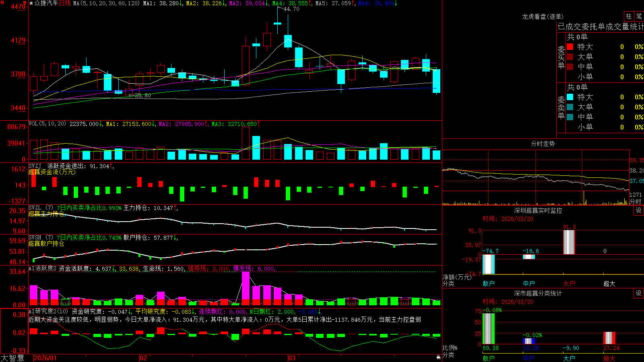
Task: Click the 44.70 high price label
Action: (291, 9)
